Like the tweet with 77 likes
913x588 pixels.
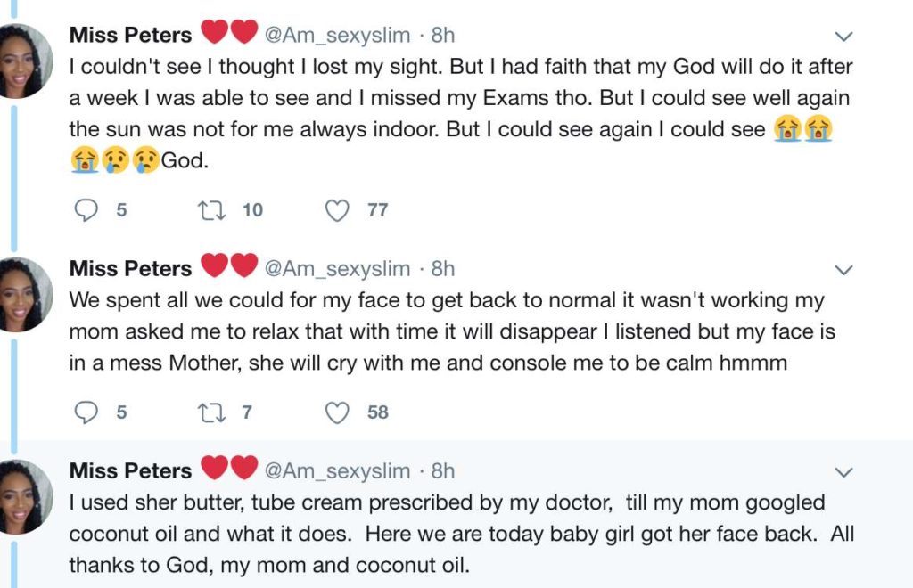(x=337, y=210)
